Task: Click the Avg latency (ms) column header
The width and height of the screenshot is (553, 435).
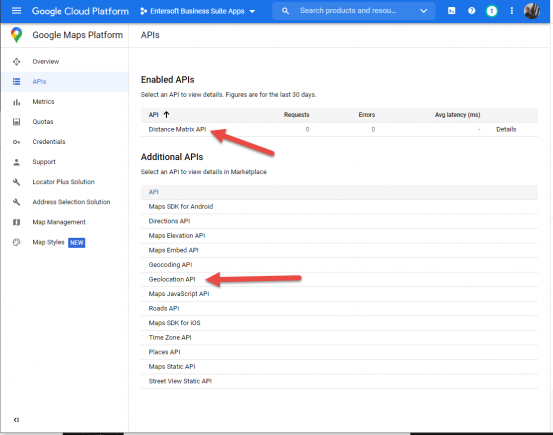Action: click(x=457, y=115)
